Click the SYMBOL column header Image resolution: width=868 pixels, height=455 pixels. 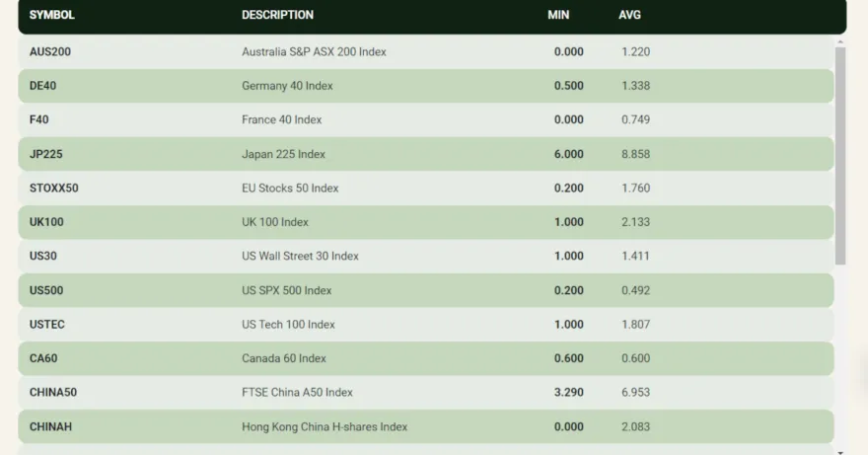[x=52, y=15]
